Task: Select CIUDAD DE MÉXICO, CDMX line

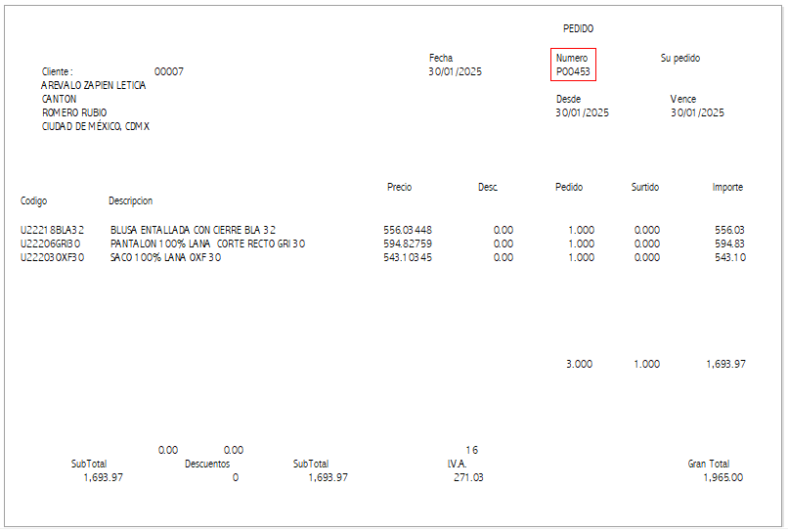Action: click(x=96, y=126)
